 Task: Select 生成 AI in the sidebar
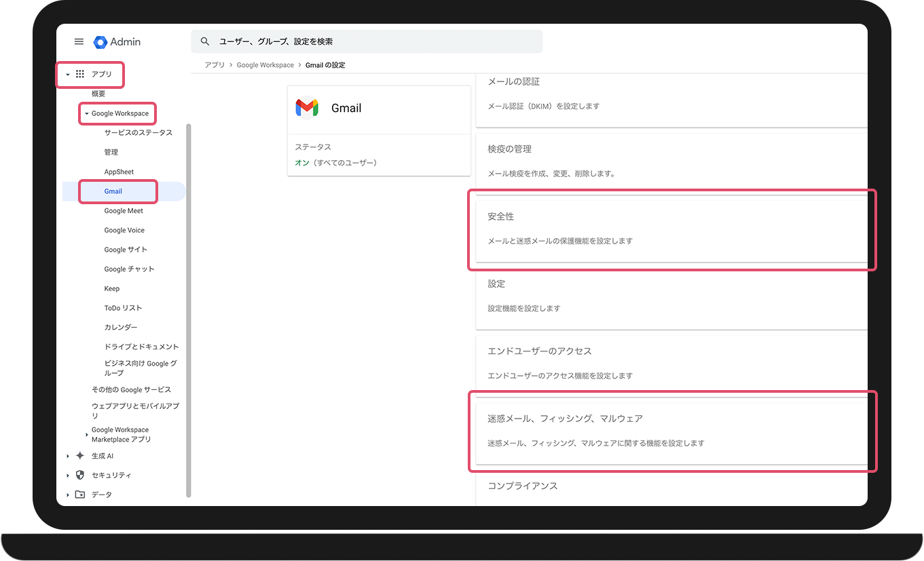pyautogui.click(x=103, y=456)
